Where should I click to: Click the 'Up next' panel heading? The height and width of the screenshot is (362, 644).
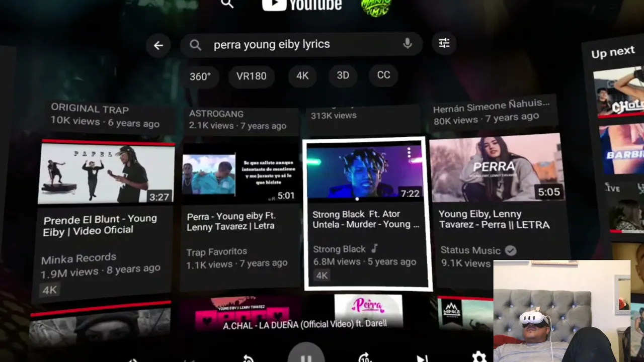[613, 52]
